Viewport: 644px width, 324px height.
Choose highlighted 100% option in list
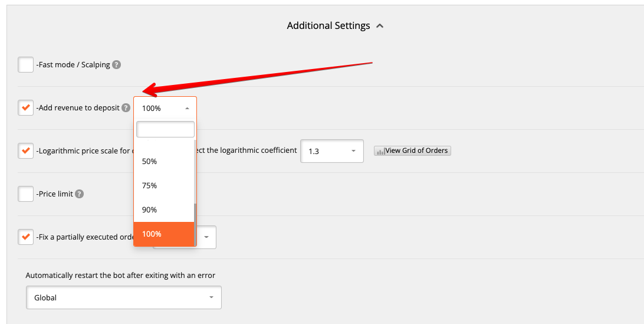pyautogui.click(x=164, y=234)
